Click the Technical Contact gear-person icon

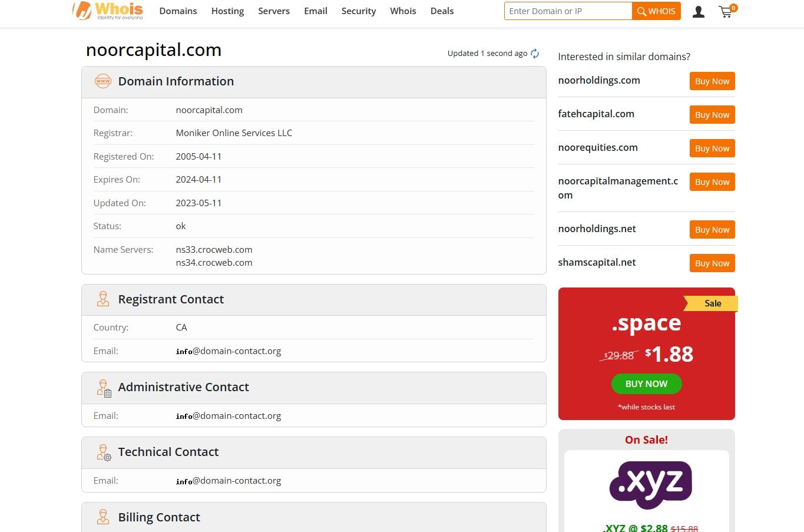coord(104,452)
